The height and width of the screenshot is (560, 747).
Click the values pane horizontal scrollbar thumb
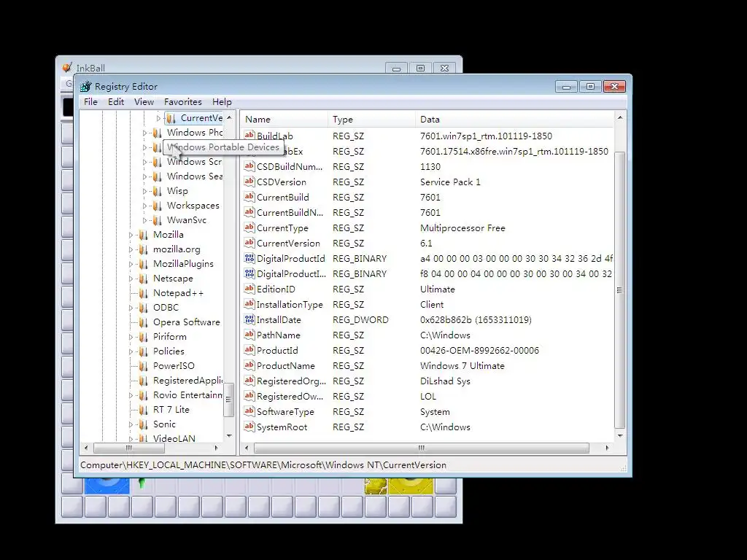[x=421, y=448]
